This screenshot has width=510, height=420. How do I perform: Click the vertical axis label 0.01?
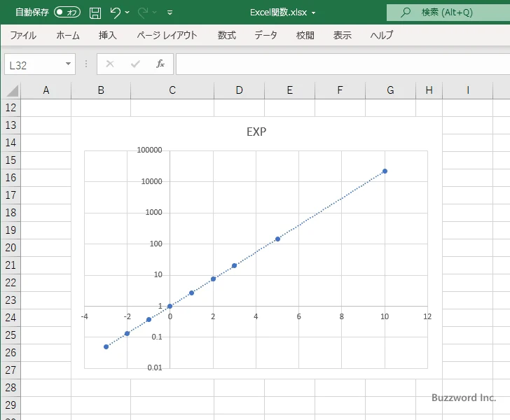(155, 367)
